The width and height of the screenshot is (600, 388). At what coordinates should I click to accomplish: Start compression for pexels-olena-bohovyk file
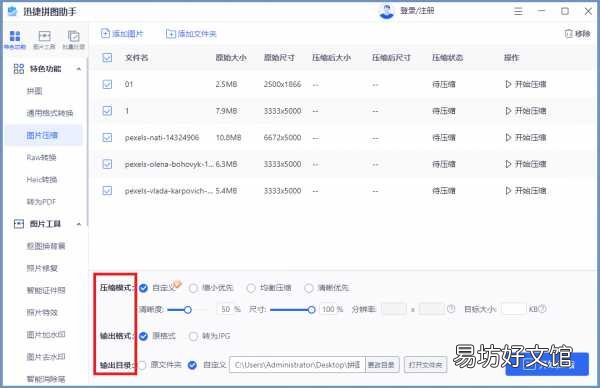pos(526,164)
